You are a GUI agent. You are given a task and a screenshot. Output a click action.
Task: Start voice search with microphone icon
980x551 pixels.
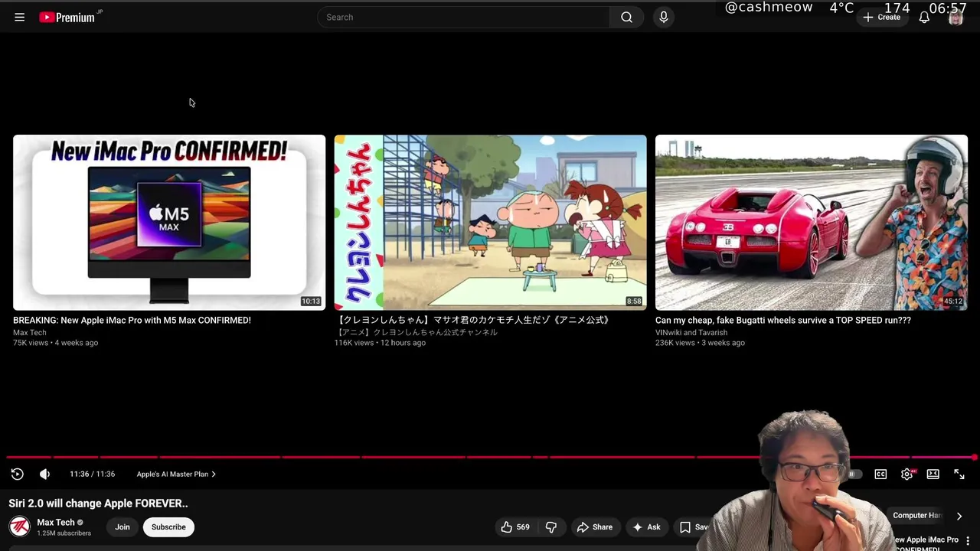click(x=664, y=17)
